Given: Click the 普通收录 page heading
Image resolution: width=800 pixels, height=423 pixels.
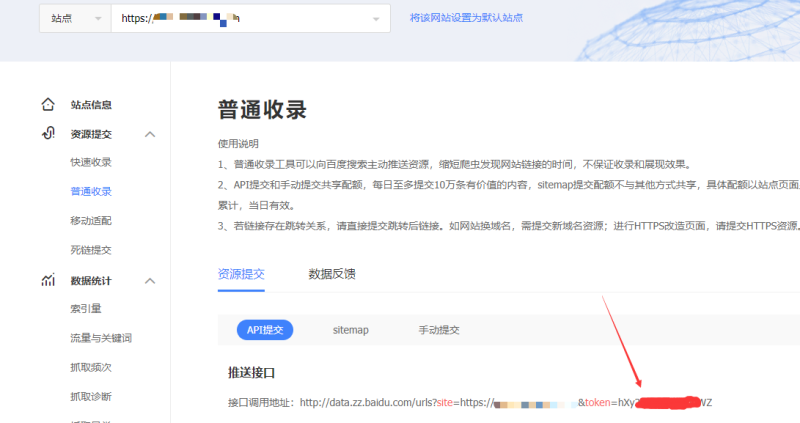Looking at the screenshot, I should click(262, 110).
